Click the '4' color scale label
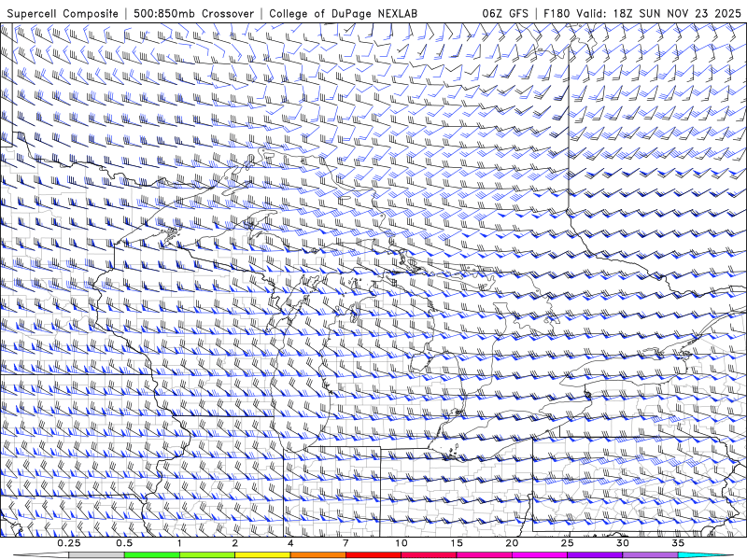The width and height of the screenshot is (747, 560). [290, 543]
